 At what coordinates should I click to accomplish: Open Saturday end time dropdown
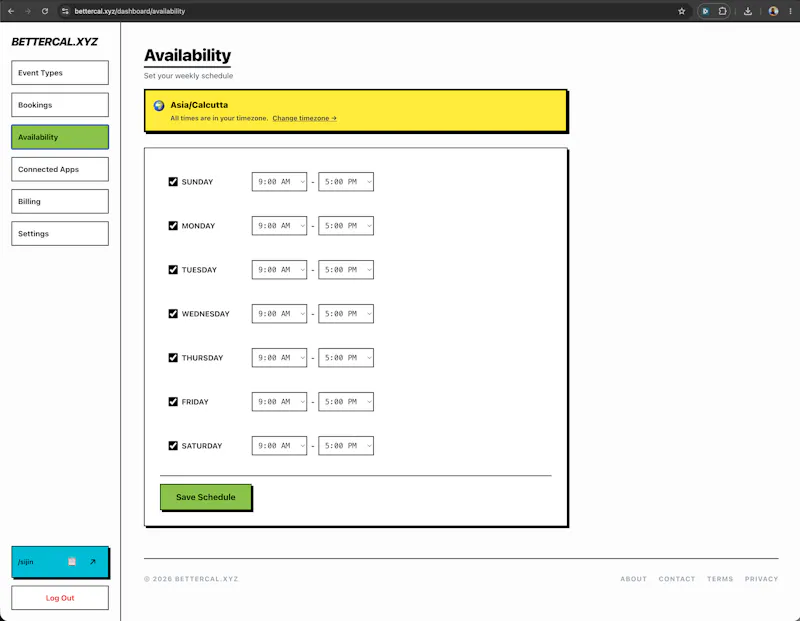tap(346, 445)
